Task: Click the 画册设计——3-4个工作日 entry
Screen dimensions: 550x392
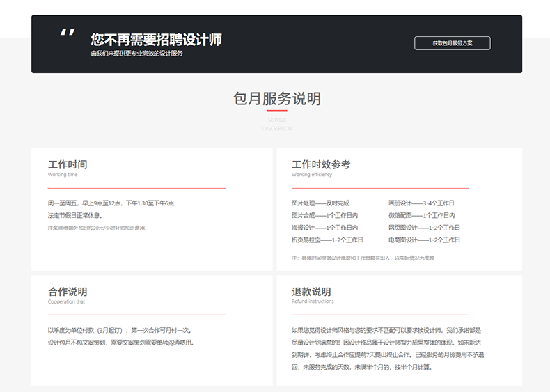Action: (421, 203)
